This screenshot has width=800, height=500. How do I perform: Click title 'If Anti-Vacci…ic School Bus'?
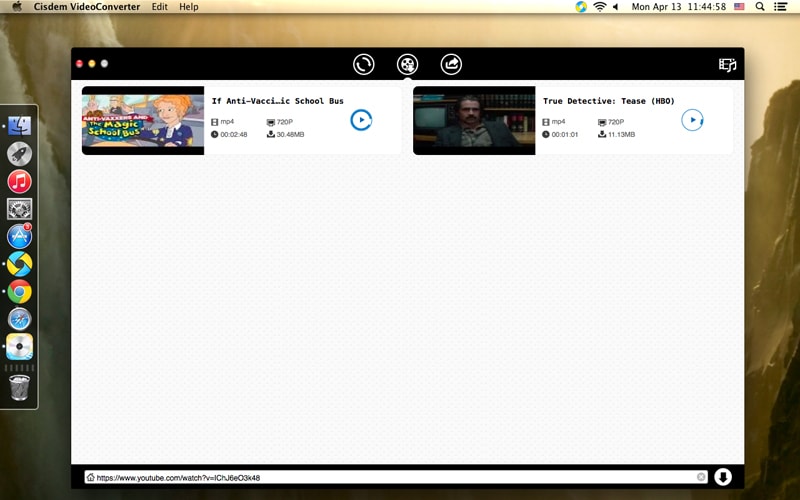(278, 101)
